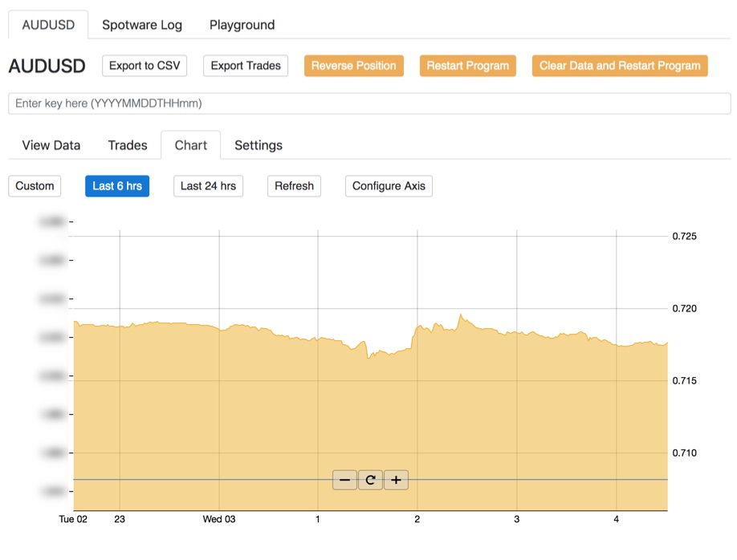Open the Playground tab
Viewport: 737px width, 560px height.
(x=242, y=25)
